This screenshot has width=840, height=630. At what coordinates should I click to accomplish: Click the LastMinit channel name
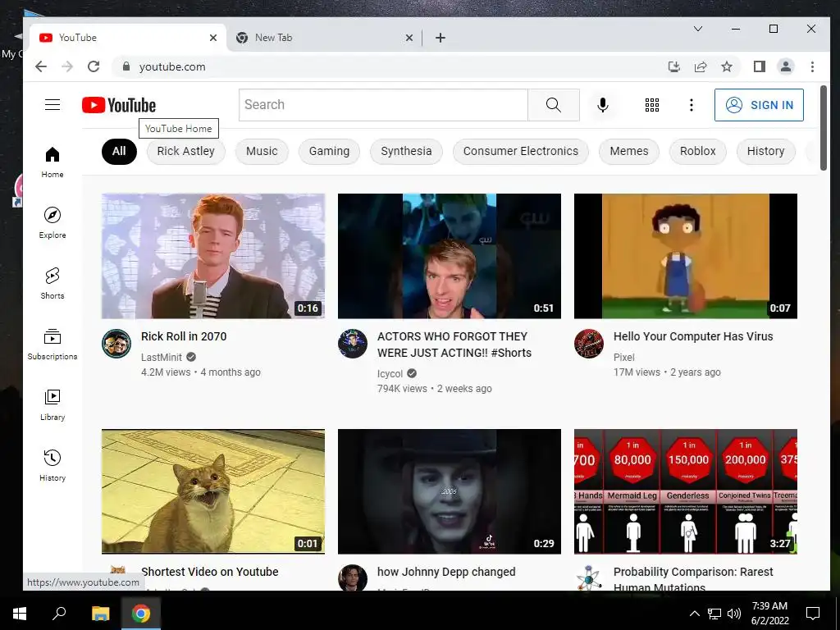click(x=162, y=357)
